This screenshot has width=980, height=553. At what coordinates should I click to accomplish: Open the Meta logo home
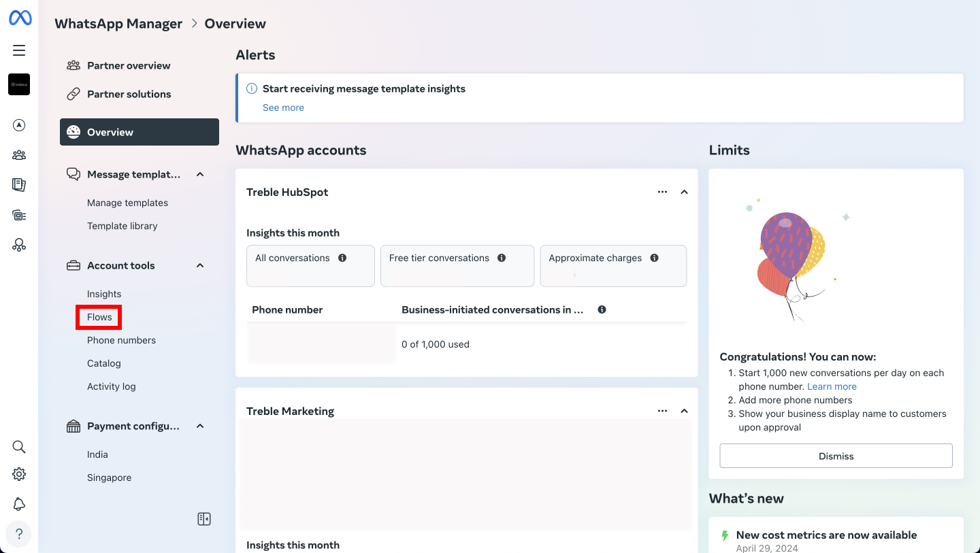[19, 18]
